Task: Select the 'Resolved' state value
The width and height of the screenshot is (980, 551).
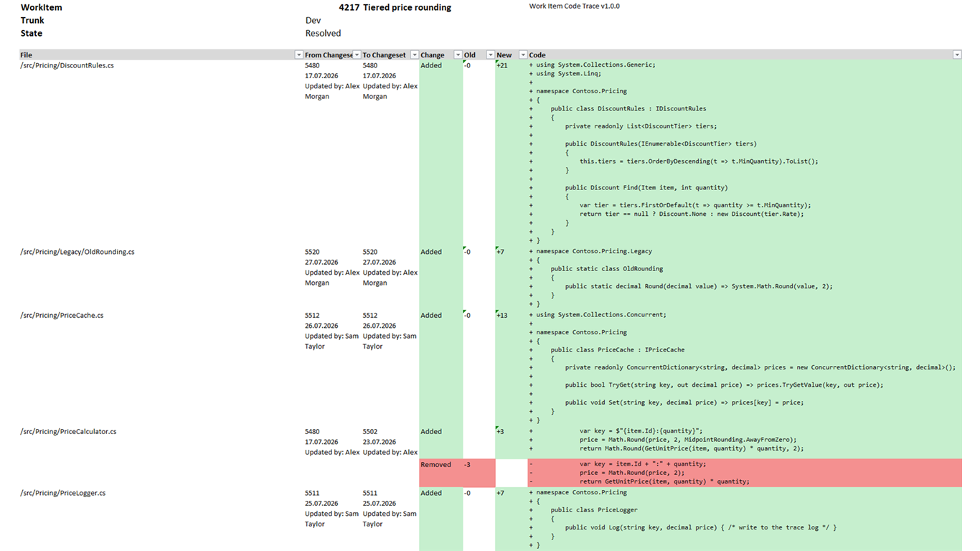Action: [323, 34]
